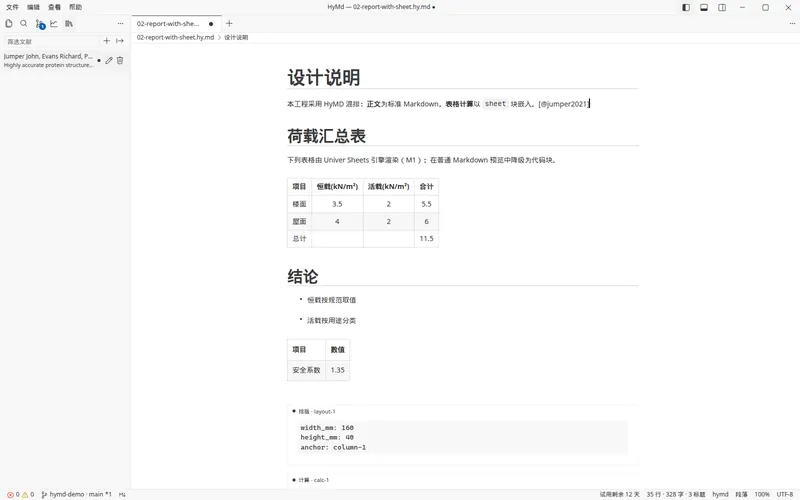This screenshot has width=800, height=500.
Task: Open sidebar more actions ellipsis
Action: [120, 23]
